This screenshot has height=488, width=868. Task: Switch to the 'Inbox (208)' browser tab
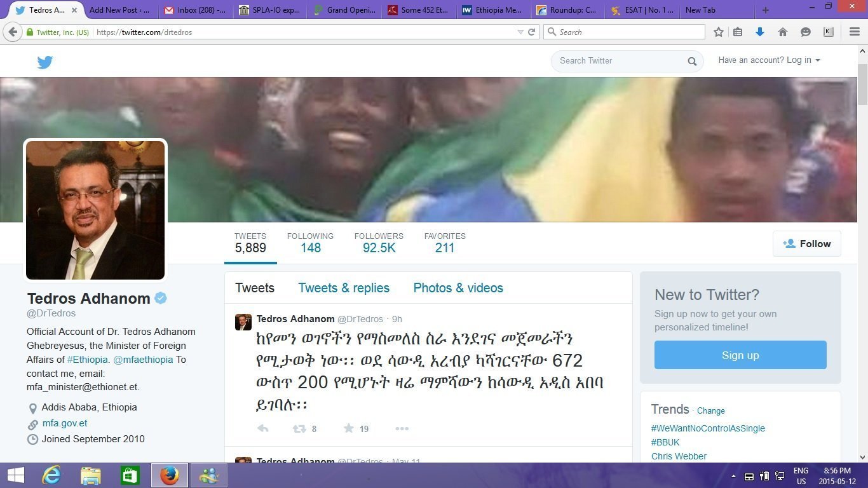(194, 10)
